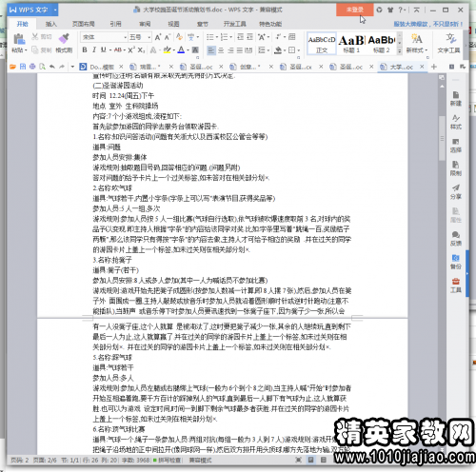This screenshot has height=472, width=476.
Task: Toggle Underline formatting
Action: 104,49
